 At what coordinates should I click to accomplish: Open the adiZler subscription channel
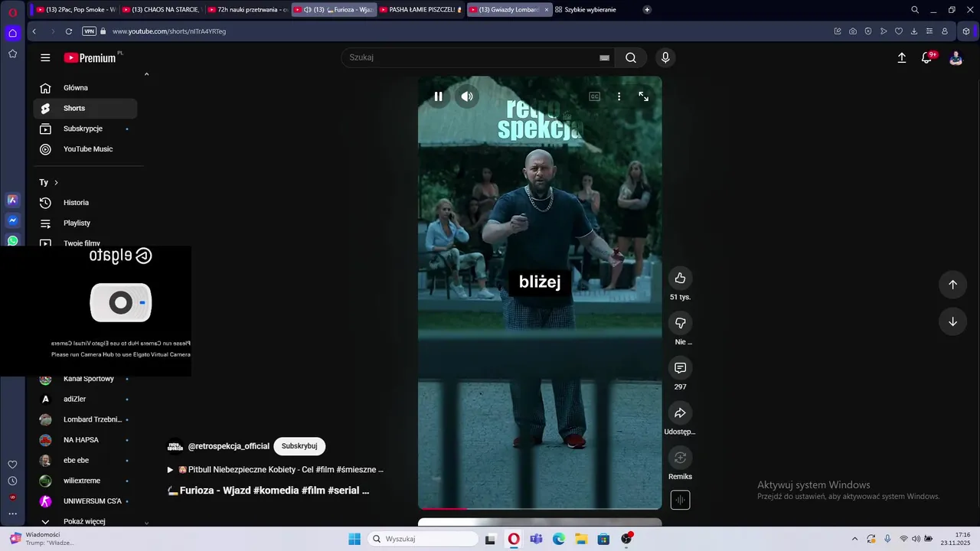point(85,399)
